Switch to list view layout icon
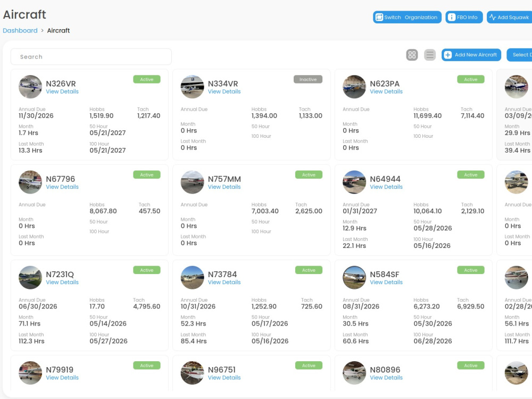 pos(429,55)
